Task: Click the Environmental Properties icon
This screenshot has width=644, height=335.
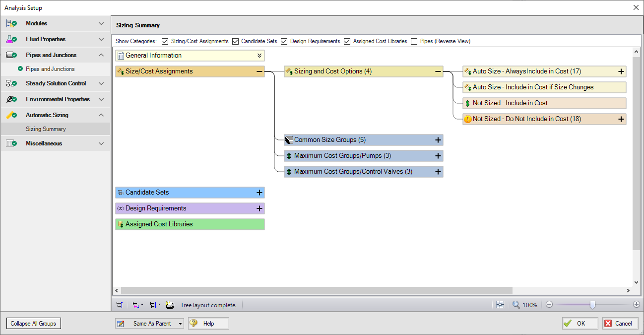Action: (11, 99)
